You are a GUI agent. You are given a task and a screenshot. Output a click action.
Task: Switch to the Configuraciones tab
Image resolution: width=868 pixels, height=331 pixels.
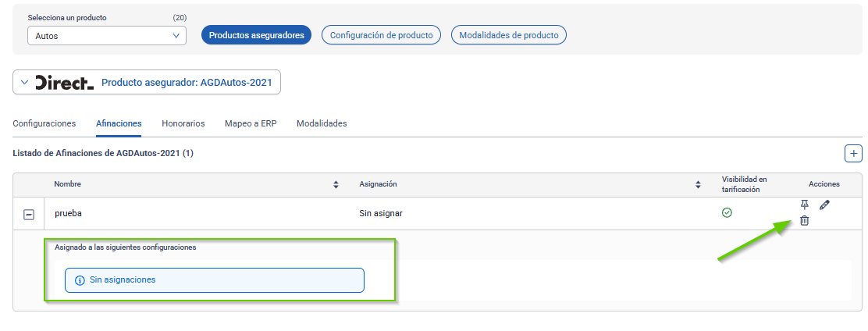point(44,123)
